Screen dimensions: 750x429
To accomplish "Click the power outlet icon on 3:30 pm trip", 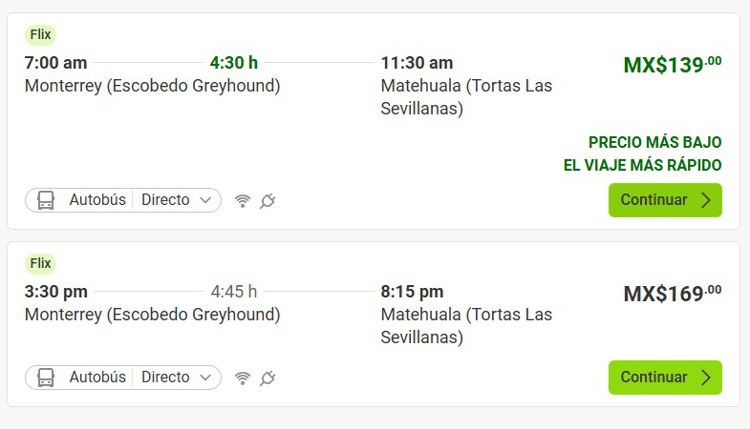I will [268, 378].
